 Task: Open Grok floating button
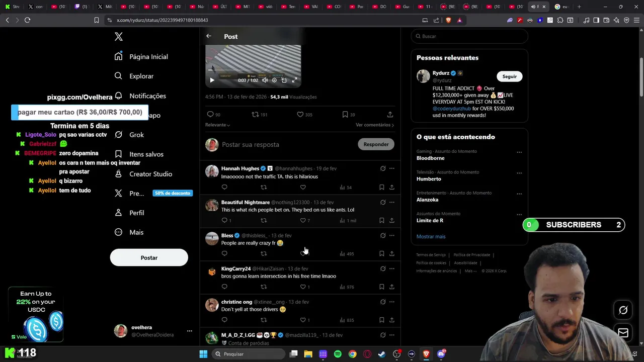point(623,310)
